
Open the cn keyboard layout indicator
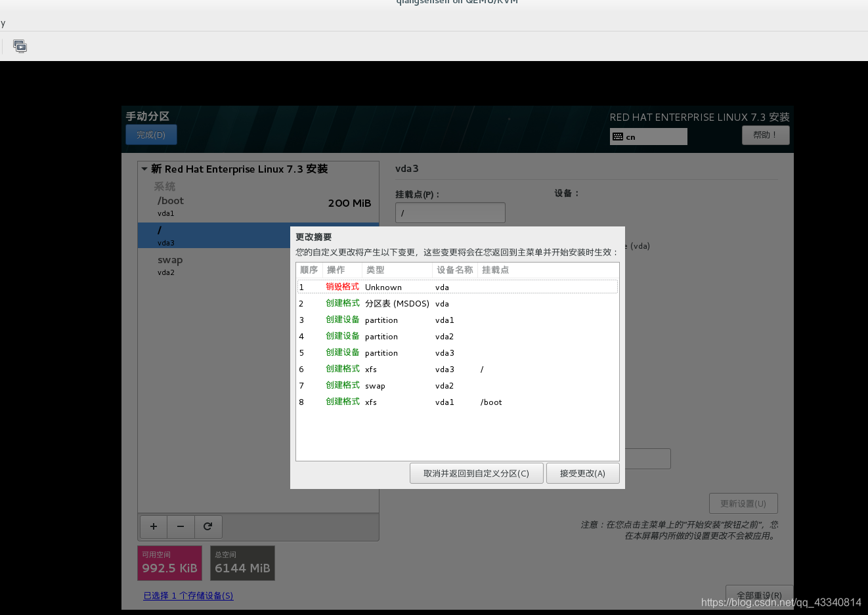(x=649, y=137)
